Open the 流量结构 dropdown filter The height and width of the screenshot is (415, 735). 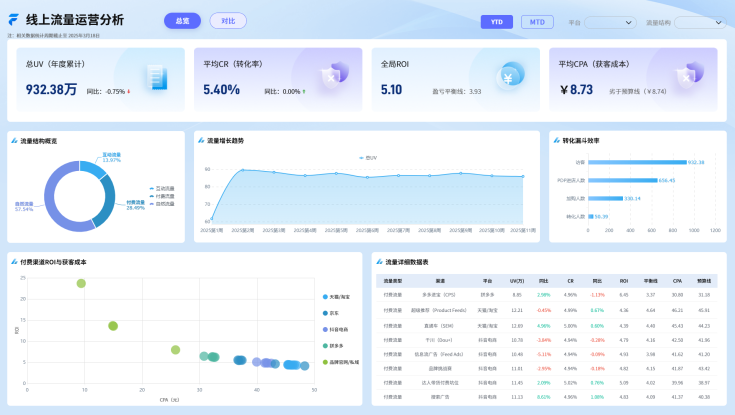699,22
